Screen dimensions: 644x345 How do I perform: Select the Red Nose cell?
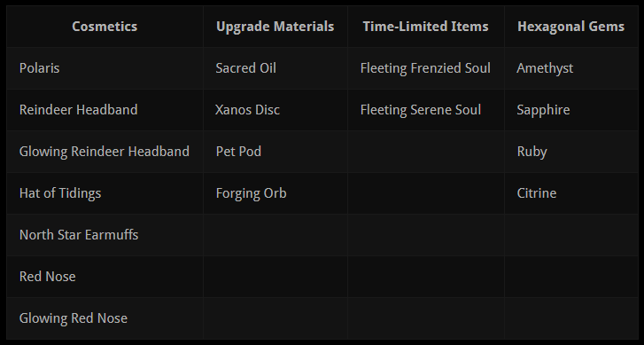click(105, 277)
